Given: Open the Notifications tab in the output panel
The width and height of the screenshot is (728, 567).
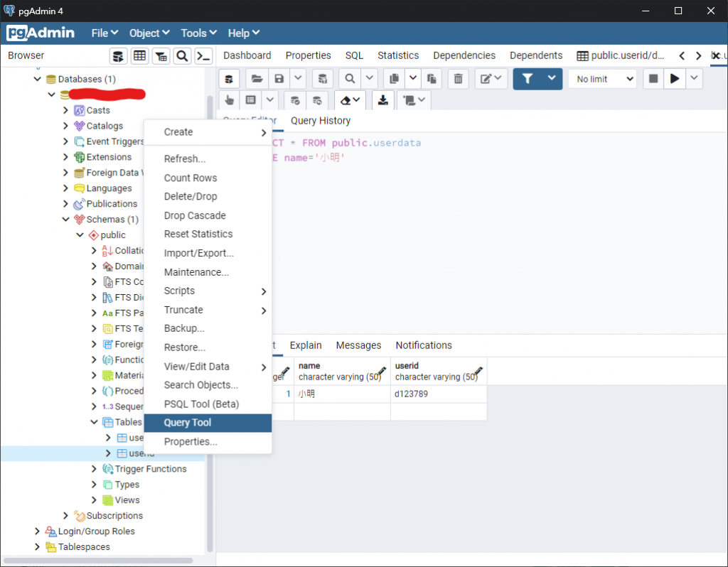Looking at the screenshot, I should point(424,345).
